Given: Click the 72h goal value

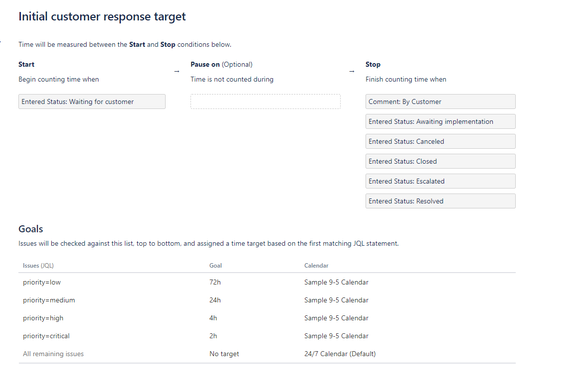Looking at the screenshot, I should (215, 282).
